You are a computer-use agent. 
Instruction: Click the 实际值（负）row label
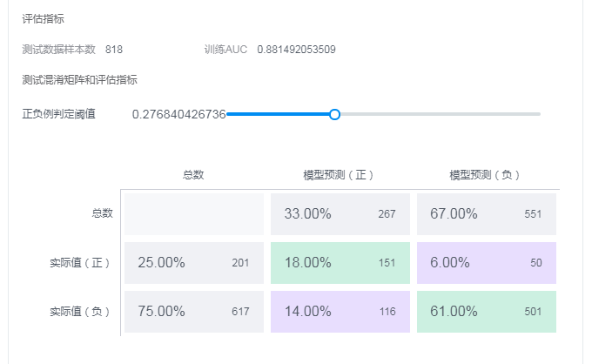tap(80, 312)
